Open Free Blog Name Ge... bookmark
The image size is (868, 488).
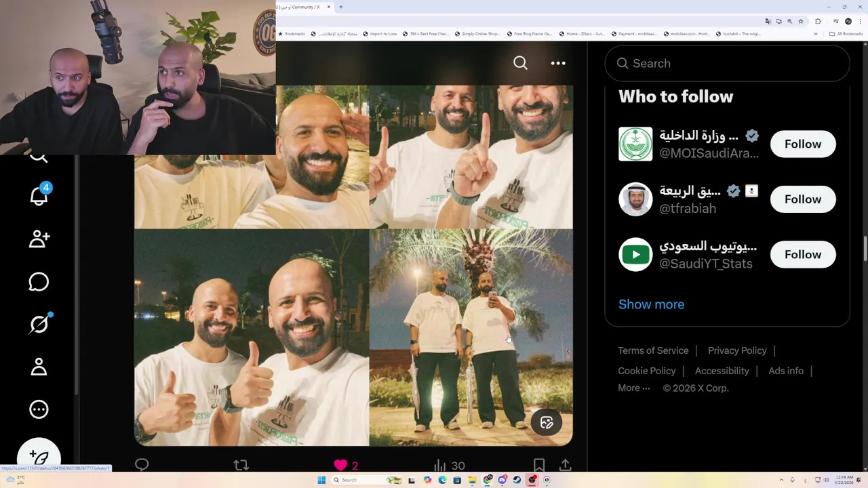click(530, 34)
